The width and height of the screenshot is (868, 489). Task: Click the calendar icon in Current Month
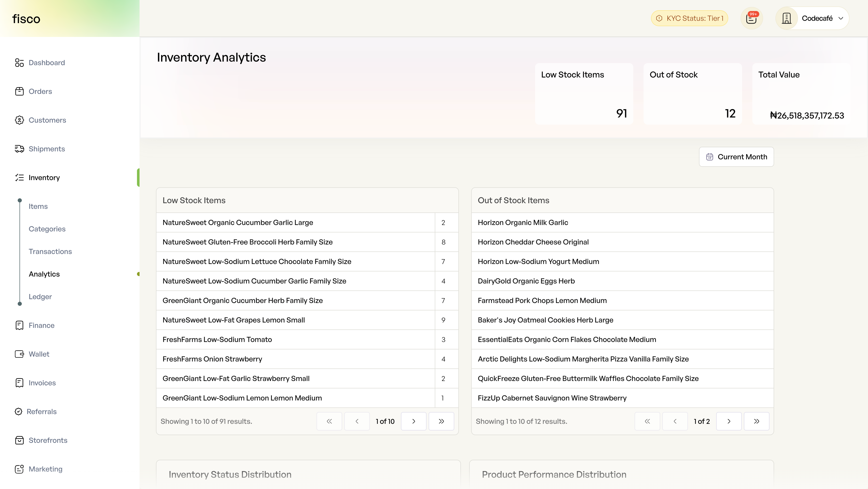(710, 157)
